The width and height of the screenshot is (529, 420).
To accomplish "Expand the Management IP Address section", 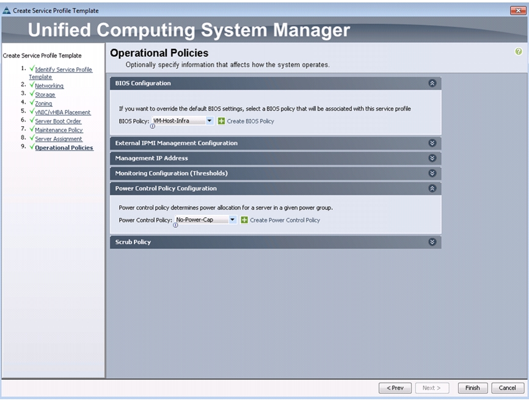I will [x=432, y=158].
